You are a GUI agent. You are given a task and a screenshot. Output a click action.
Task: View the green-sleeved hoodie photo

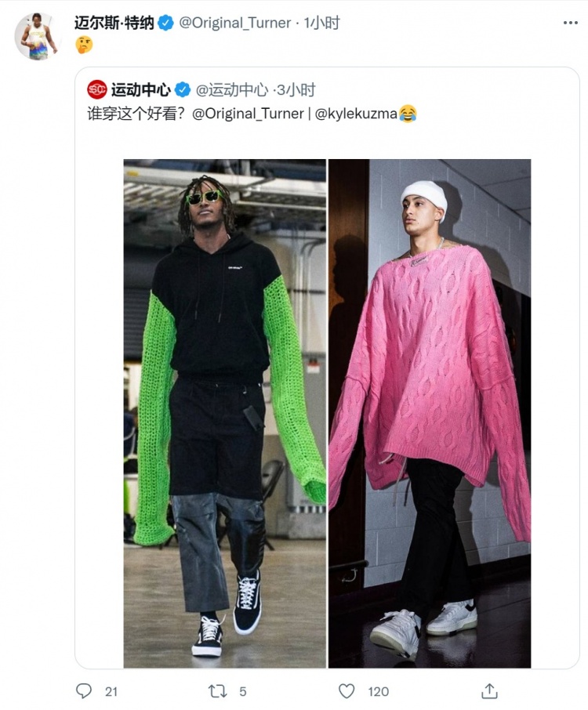pos(225,414)
